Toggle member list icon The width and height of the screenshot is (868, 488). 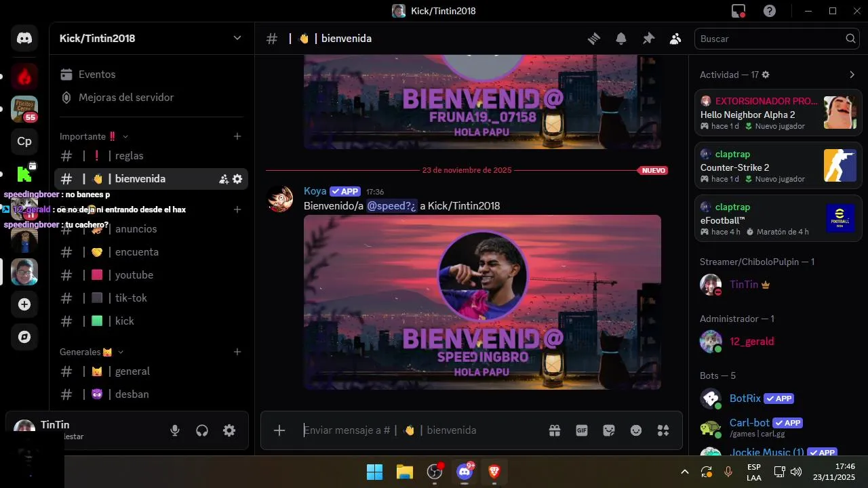pyautogui.click(x=675, y=39)
